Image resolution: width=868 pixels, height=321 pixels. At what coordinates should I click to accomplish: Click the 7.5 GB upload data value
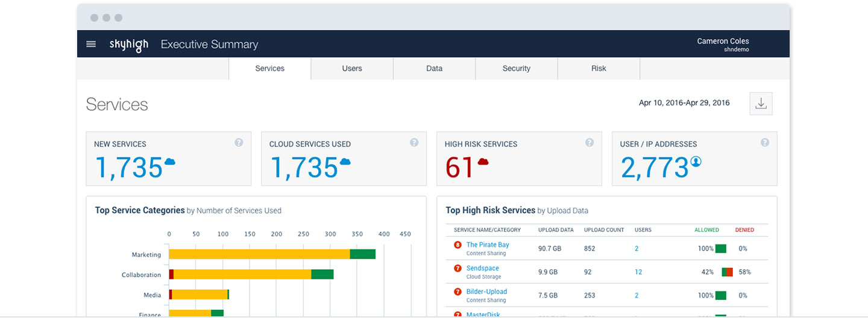pos(548,295)
